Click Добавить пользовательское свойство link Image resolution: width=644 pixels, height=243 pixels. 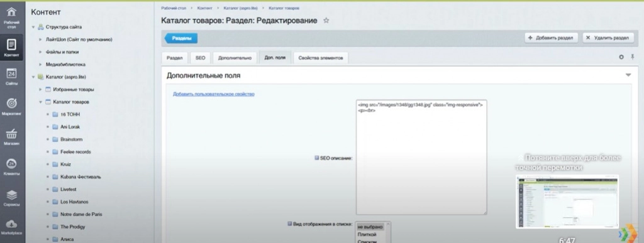click(x=214, y=94)
